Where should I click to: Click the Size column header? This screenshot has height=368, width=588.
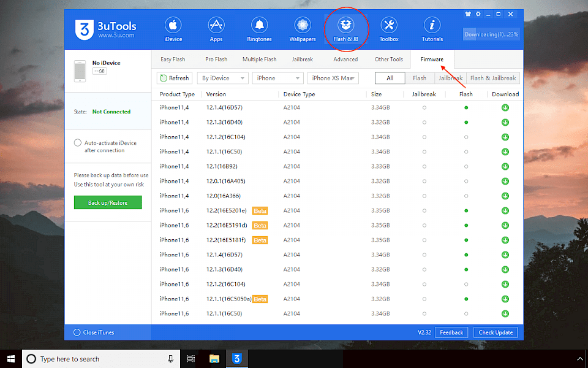377,94
